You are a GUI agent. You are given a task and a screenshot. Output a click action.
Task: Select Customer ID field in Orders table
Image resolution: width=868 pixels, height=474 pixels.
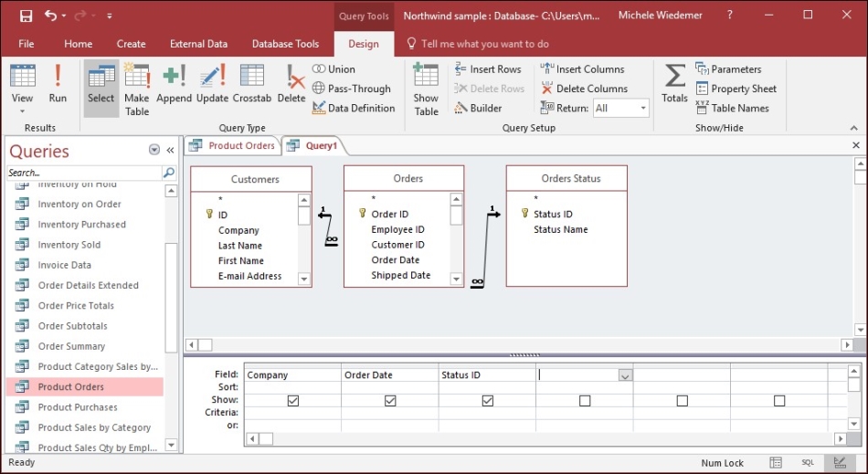point(397,245)
